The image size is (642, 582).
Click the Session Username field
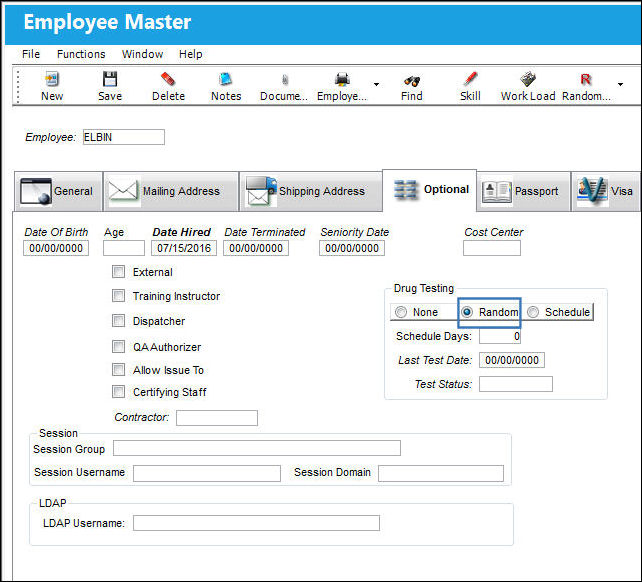[207, 473]
